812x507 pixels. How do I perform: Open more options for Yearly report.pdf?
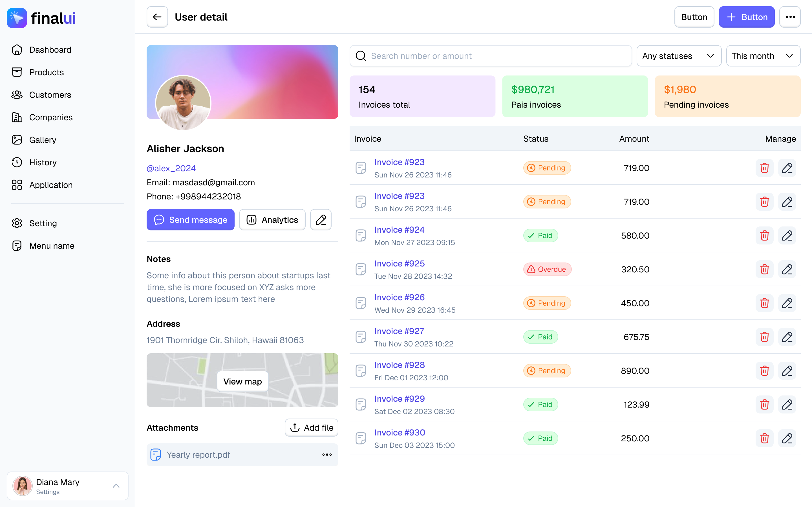pyautogui.click(x=326, y=455)
